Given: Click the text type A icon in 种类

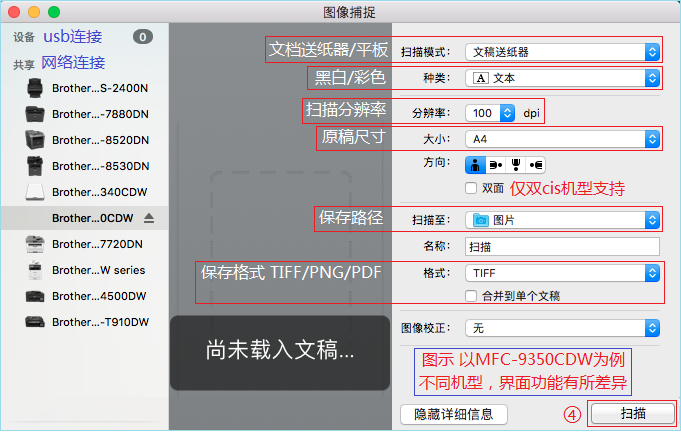Looking at the screenshot, I should [x=480, y=78].
